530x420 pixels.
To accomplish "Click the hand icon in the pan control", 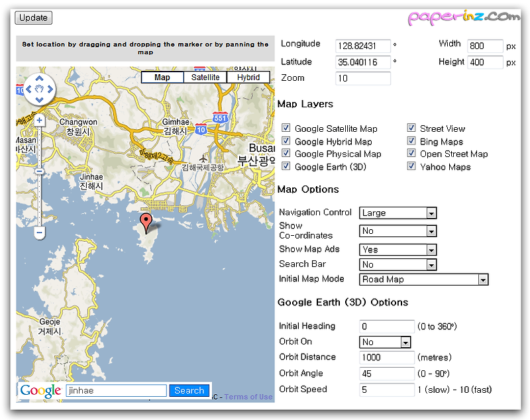I will (x=40, y=89).
